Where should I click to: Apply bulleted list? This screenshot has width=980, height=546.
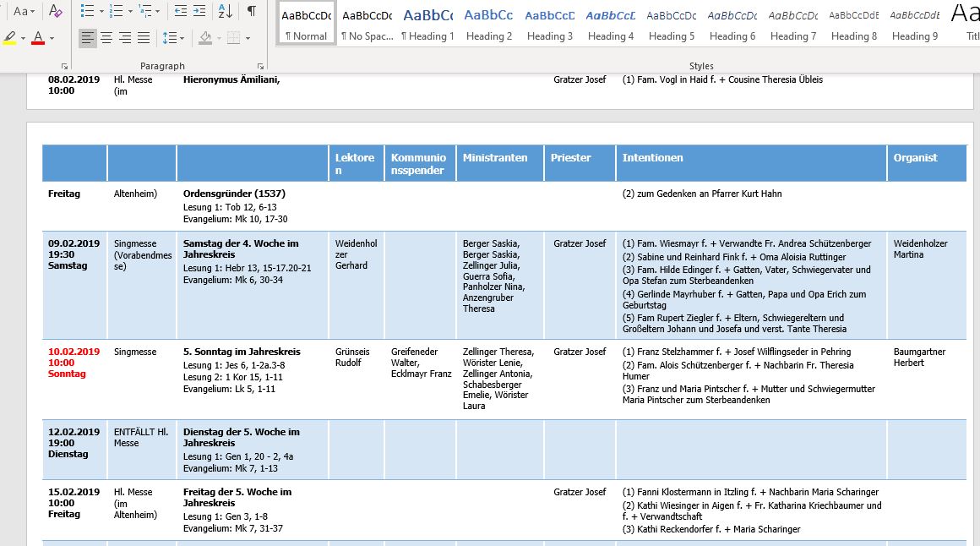pos(88,11)
